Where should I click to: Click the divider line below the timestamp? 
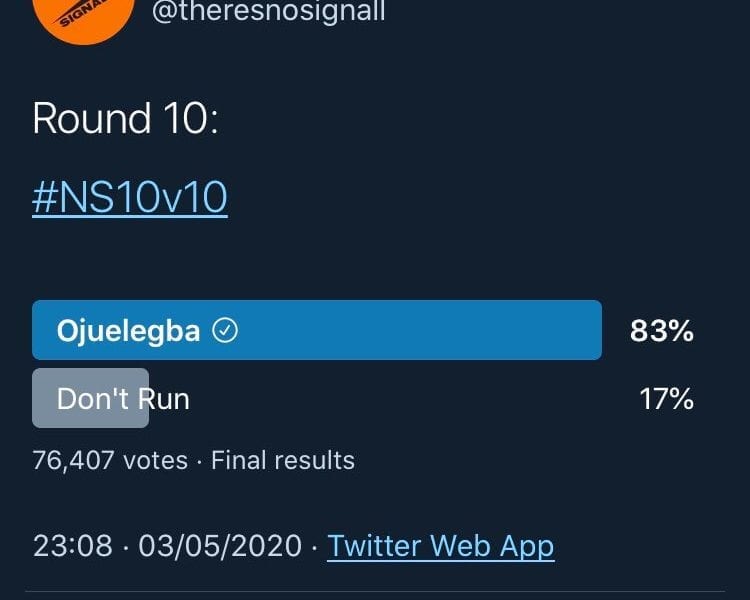pyautogui.click(x=375, y=592)
